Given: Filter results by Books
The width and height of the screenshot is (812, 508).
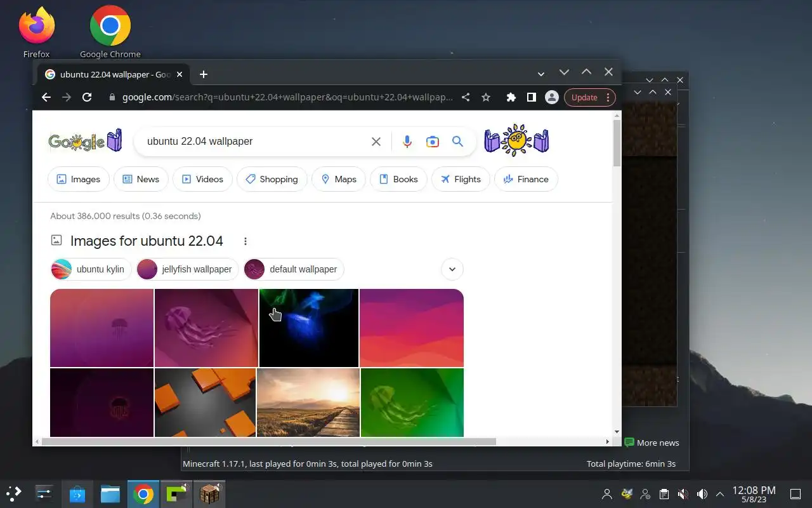Looking at the screenshot, I should 398,179.
